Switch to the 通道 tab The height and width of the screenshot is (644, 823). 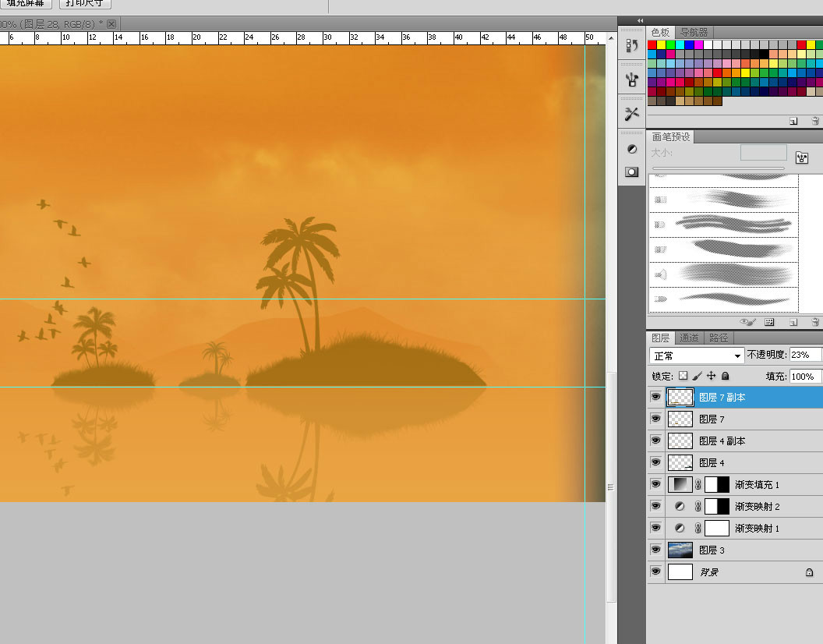(x=689, y=338)
